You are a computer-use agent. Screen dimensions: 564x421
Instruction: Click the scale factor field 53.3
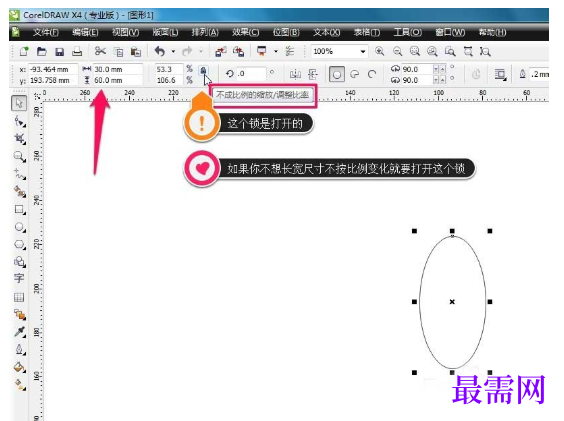[169, 69]
